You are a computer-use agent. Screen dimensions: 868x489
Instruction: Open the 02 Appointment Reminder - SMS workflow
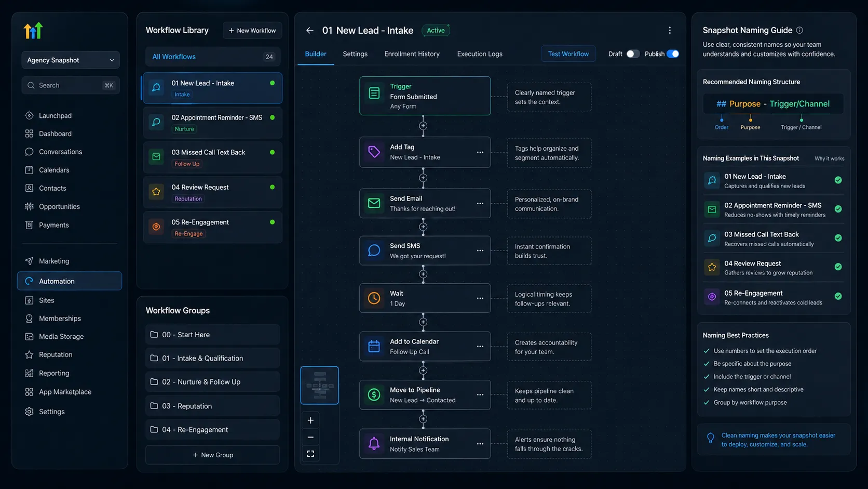pyautogui.click(x=212, y=123)
